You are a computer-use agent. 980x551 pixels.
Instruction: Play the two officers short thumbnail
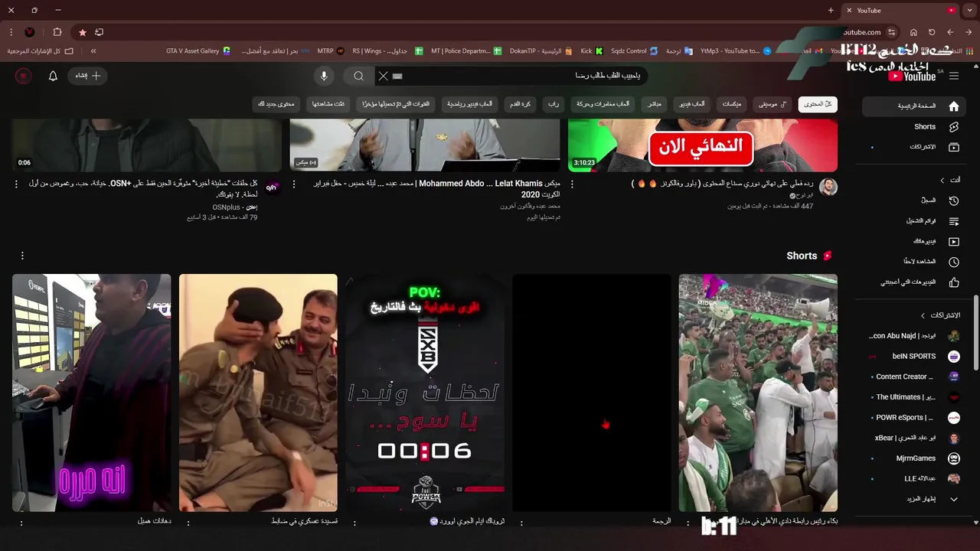258,393
